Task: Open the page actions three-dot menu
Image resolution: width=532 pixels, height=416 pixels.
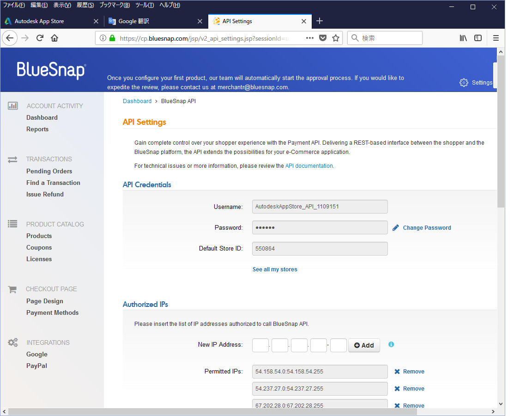Action: [x=310, y=38]
